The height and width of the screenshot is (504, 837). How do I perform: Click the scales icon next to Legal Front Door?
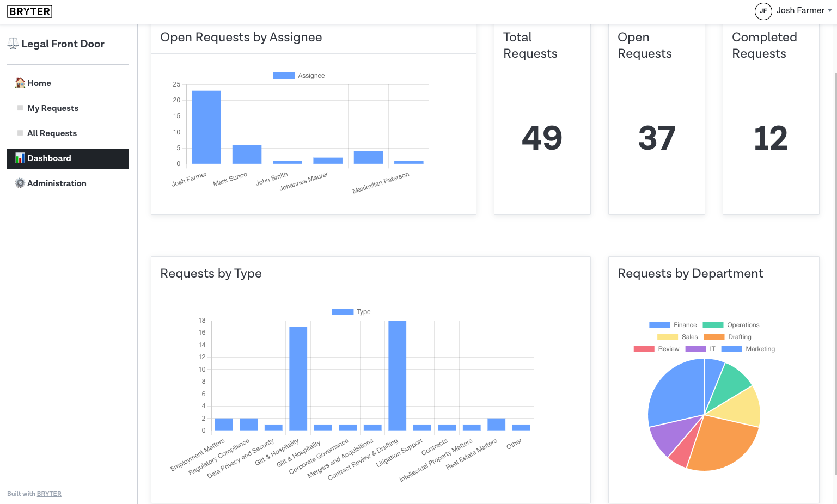(12, 43)
